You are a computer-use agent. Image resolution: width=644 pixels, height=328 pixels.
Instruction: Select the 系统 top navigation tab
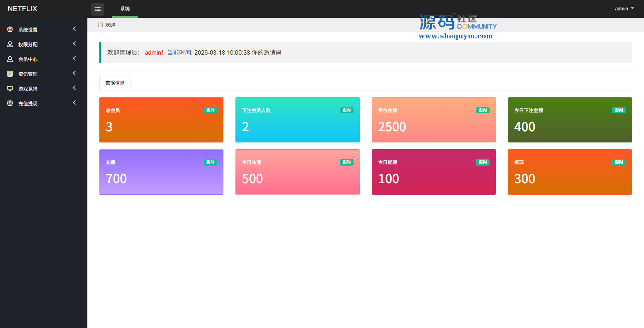125,9
